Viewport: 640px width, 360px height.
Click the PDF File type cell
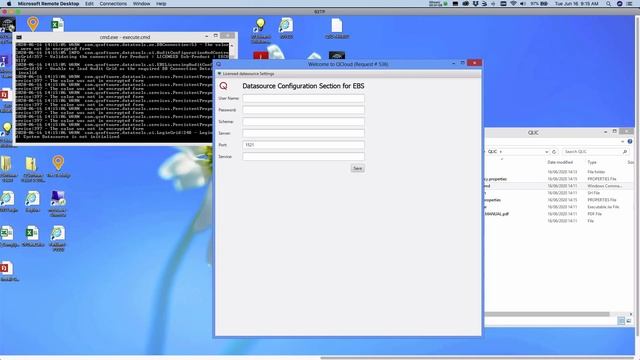(x=594, y=214)
